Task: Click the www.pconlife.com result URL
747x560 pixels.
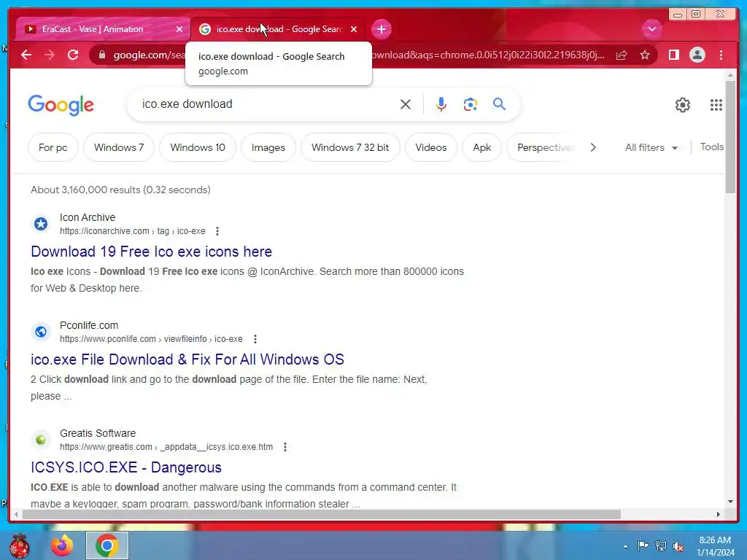Action: pos(151,339)
